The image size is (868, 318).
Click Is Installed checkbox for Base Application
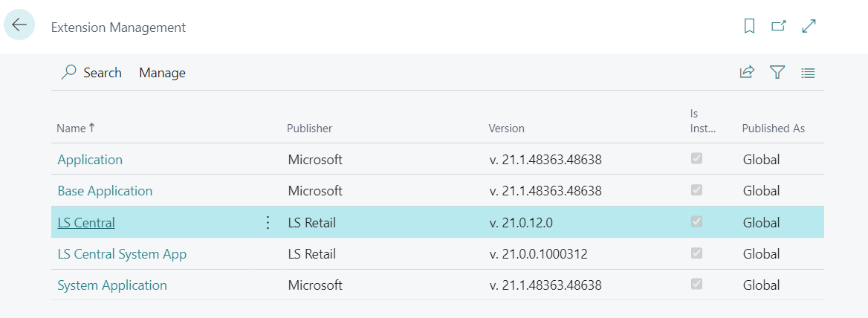697,190
